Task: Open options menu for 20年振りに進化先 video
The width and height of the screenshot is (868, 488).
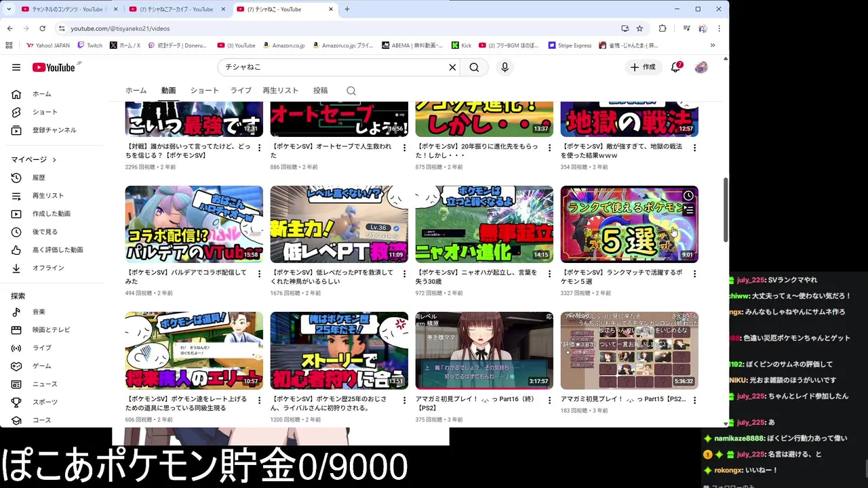Action: [549, 148]
